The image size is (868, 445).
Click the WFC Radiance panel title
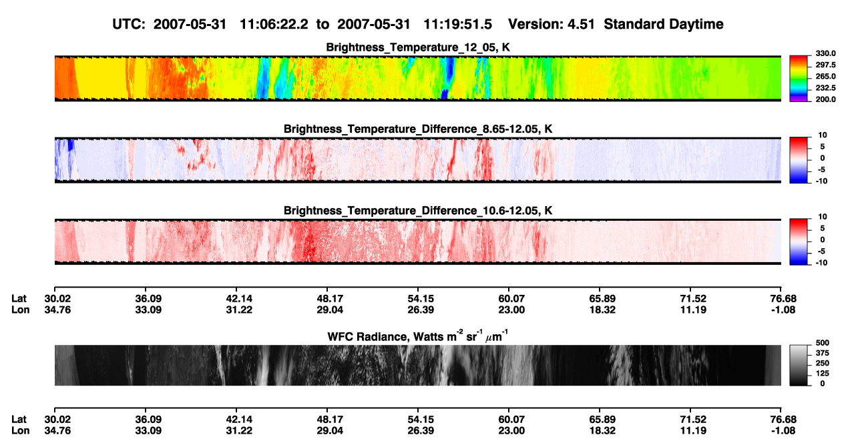(418, 336)
